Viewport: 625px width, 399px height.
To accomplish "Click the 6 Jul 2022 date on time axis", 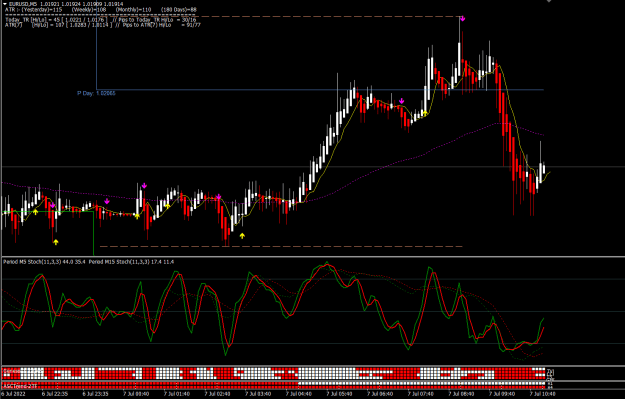I will (x=14, y=394).
